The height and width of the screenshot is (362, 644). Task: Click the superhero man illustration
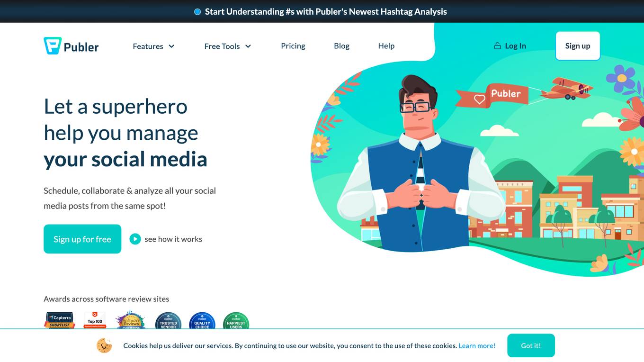pyautogui.click(x=420, y=163)
